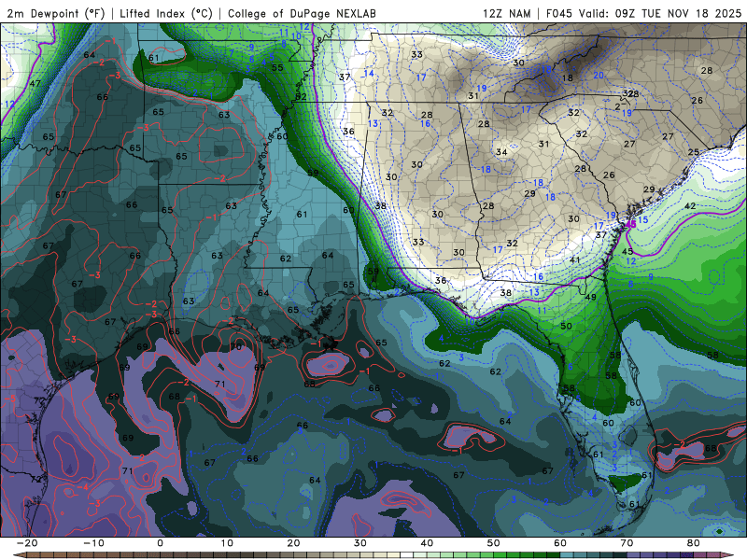
Task: Click the '-20' label on the color scale
Action: click(27, 543)
